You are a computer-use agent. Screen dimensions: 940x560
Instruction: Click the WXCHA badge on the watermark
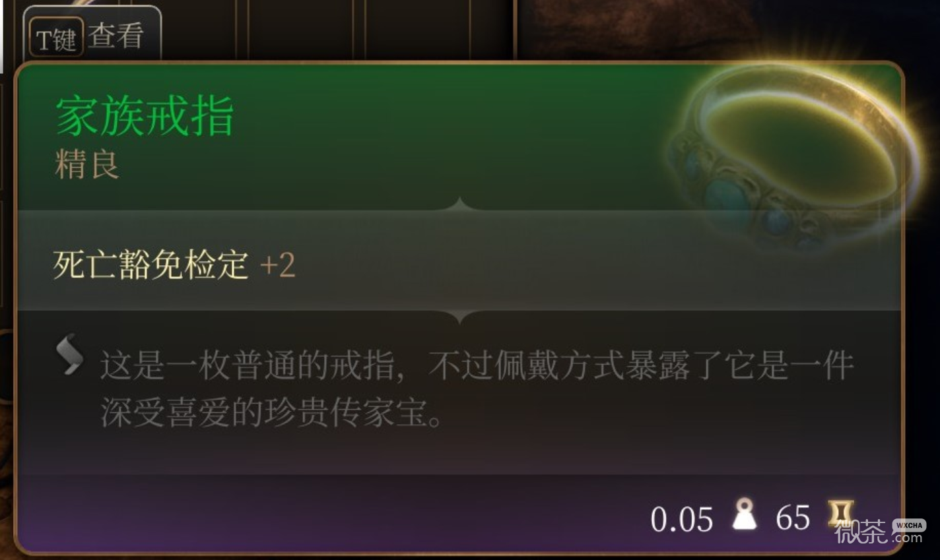point(910,526)
